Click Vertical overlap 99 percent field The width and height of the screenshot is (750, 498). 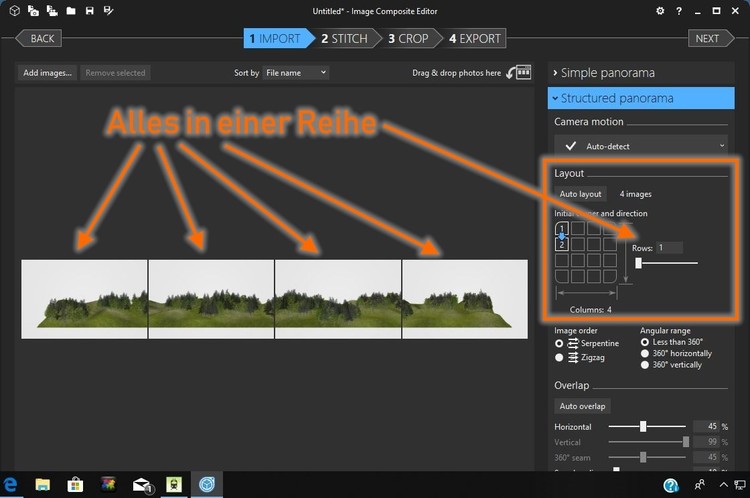[x=706, y=442]
